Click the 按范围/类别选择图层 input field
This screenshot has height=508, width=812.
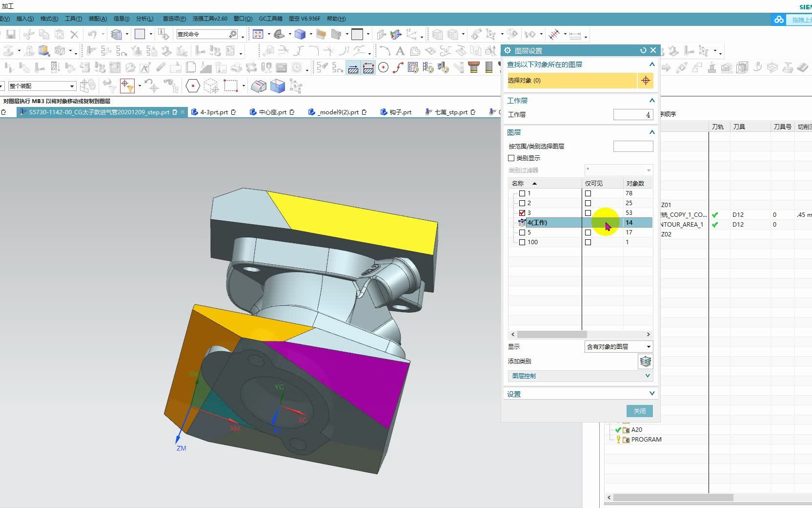(633, 146)
